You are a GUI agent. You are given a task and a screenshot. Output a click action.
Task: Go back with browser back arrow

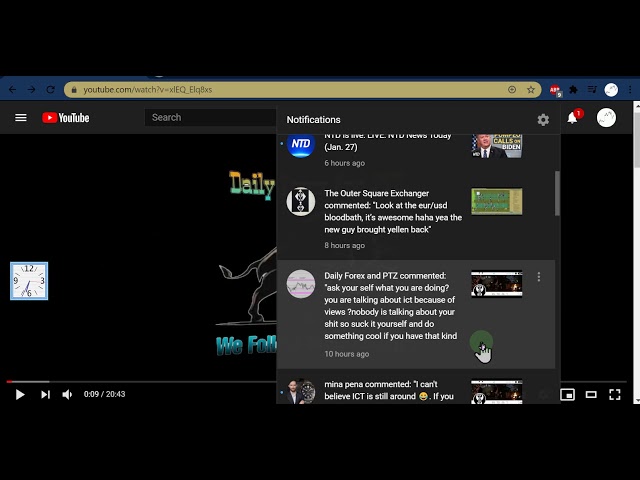[x=12, y=89]
